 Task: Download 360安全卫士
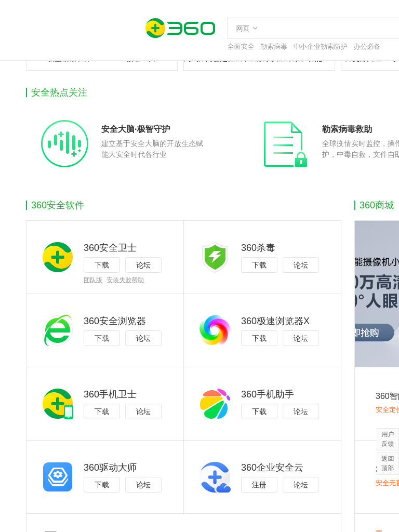102,265
